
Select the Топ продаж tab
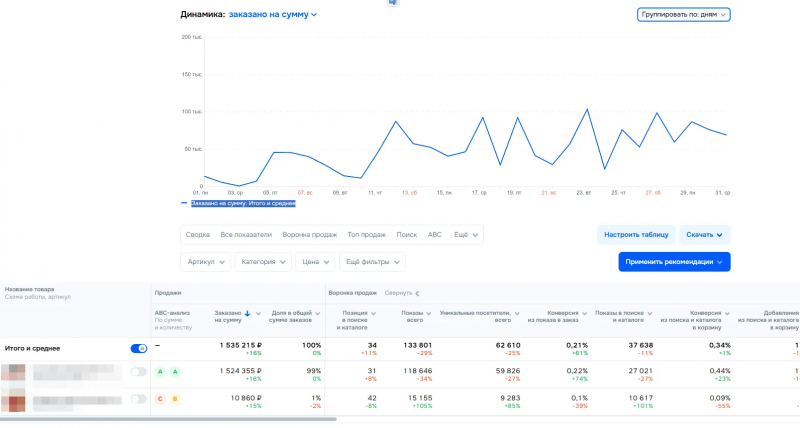pyautogui.click(x=366, y=235)
